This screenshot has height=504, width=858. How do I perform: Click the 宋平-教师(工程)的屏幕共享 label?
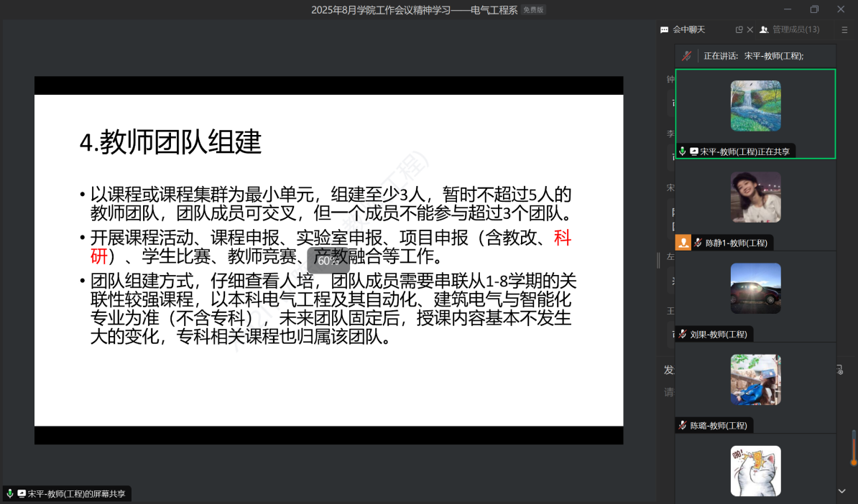(76, 494)
